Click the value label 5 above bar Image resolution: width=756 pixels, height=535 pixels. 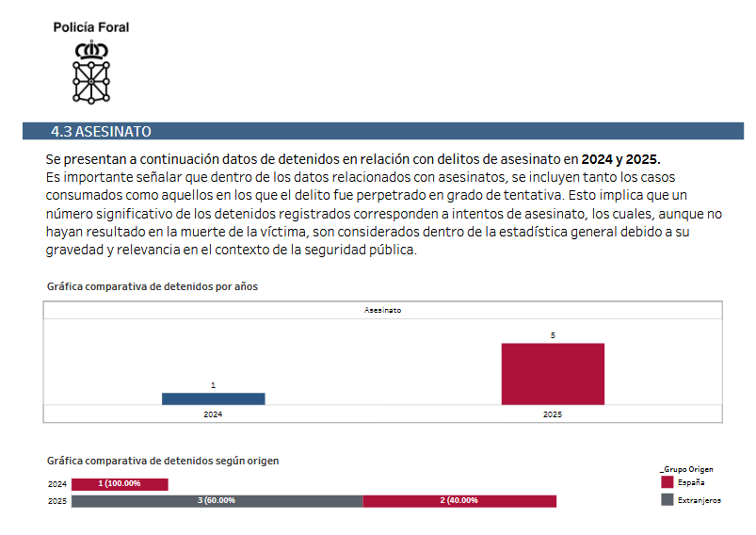click(553, 335)
